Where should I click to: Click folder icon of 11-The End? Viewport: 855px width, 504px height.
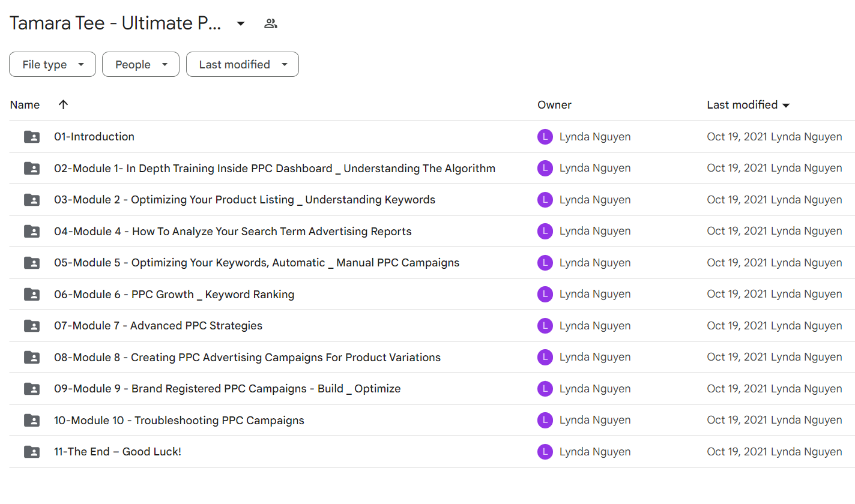pyautogui.click(x=32, y=452)
